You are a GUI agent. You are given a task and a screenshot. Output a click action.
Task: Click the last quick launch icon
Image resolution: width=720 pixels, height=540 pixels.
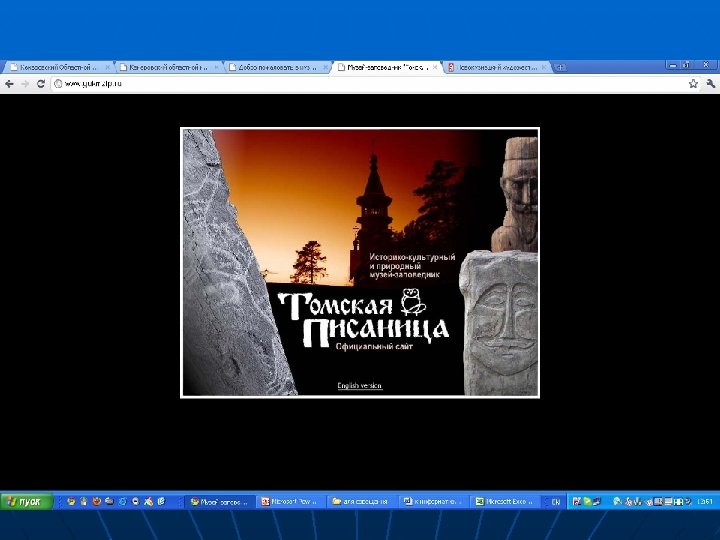point(161,501)
